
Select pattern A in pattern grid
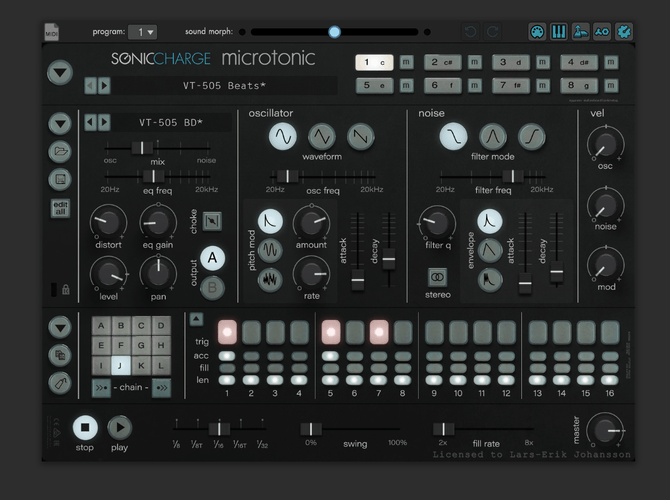click(x=101, y=326)
